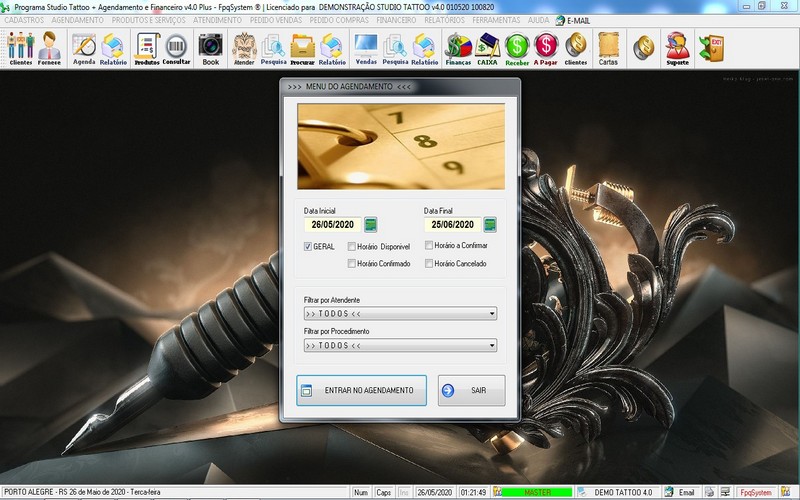Screen dimensions: 800x500
Task: Click the Agenda toolbar icon
Action: coord(84,47)
